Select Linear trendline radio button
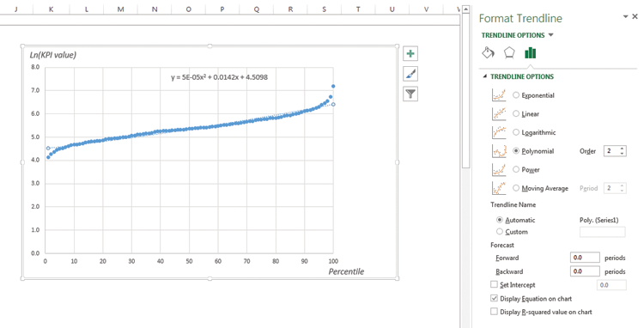The image size is (644, 328). (516, 113)
